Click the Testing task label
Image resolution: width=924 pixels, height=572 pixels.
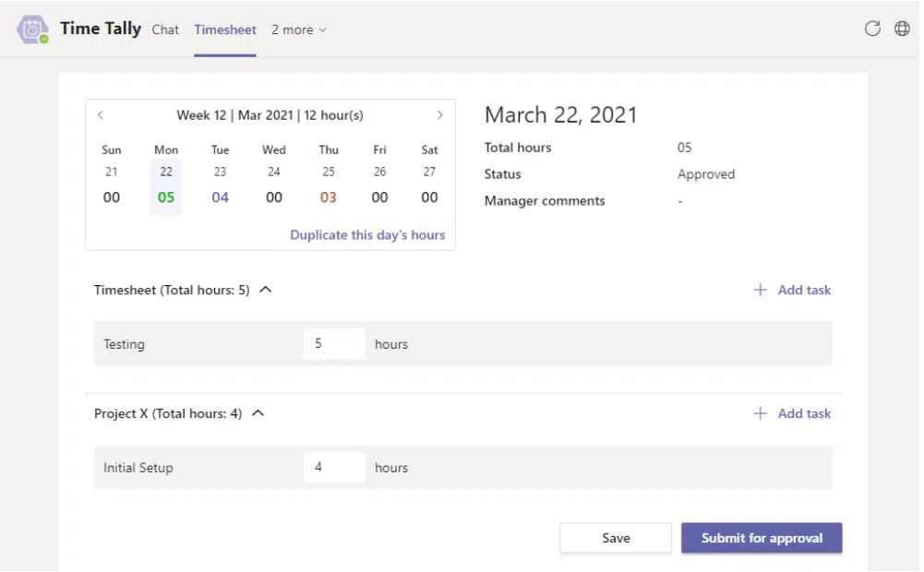coord(124,344)
